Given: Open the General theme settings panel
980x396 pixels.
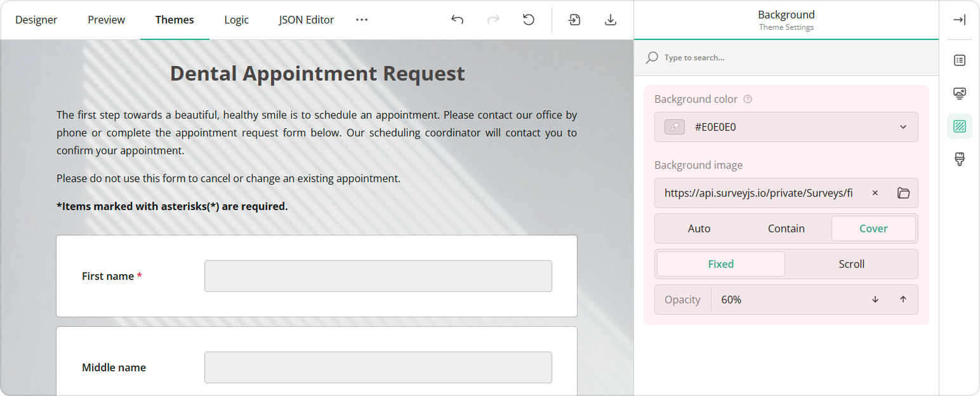Looking at the screenshot, I should click(x=959, y=60).
